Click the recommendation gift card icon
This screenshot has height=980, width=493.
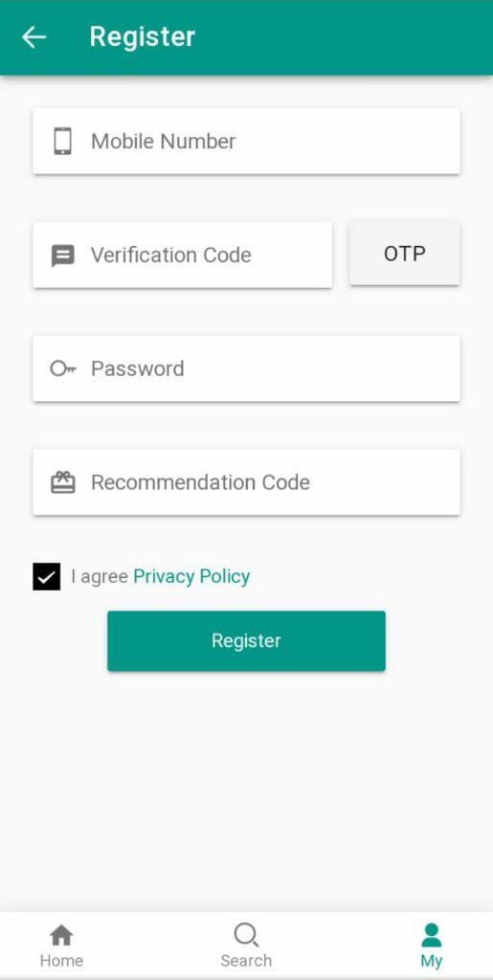pyautogui.click(x=62, y=482)
